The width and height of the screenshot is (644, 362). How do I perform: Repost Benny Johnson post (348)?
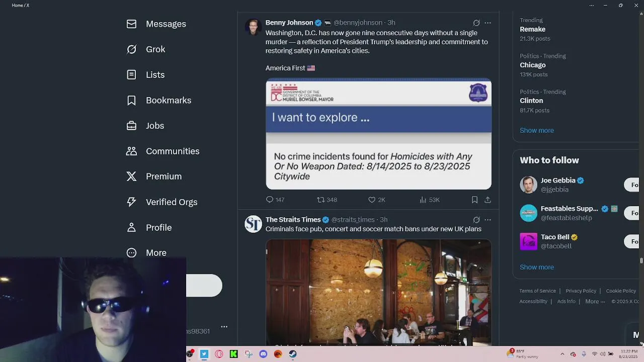327,200
